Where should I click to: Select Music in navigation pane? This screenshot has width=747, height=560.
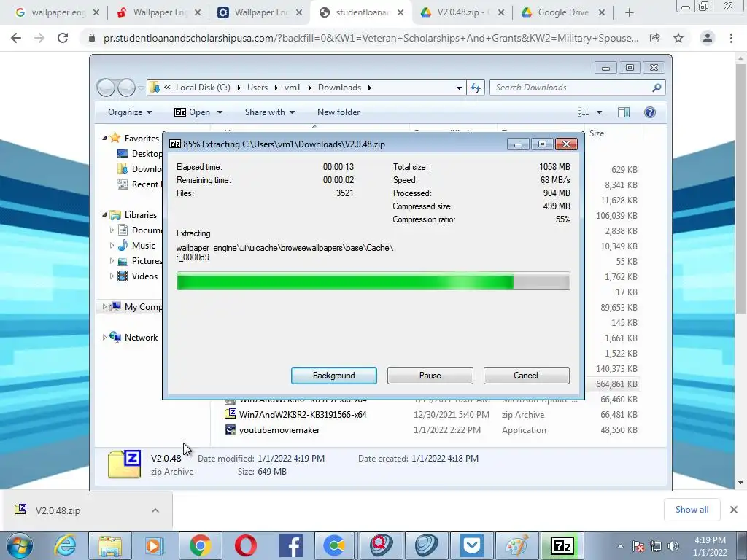click(144, 246)
